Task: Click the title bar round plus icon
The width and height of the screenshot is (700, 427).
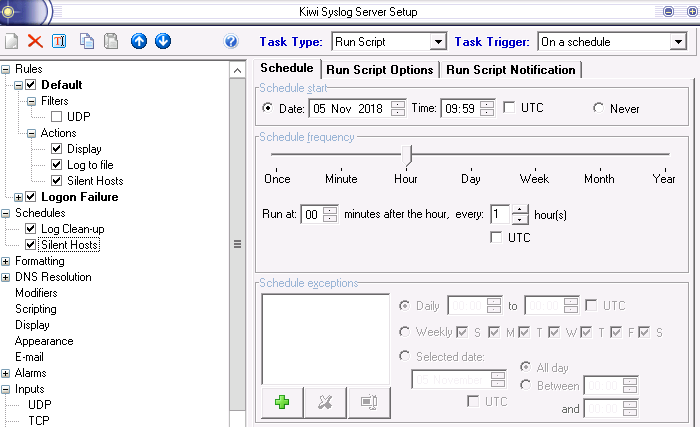Action: [692, 12]
